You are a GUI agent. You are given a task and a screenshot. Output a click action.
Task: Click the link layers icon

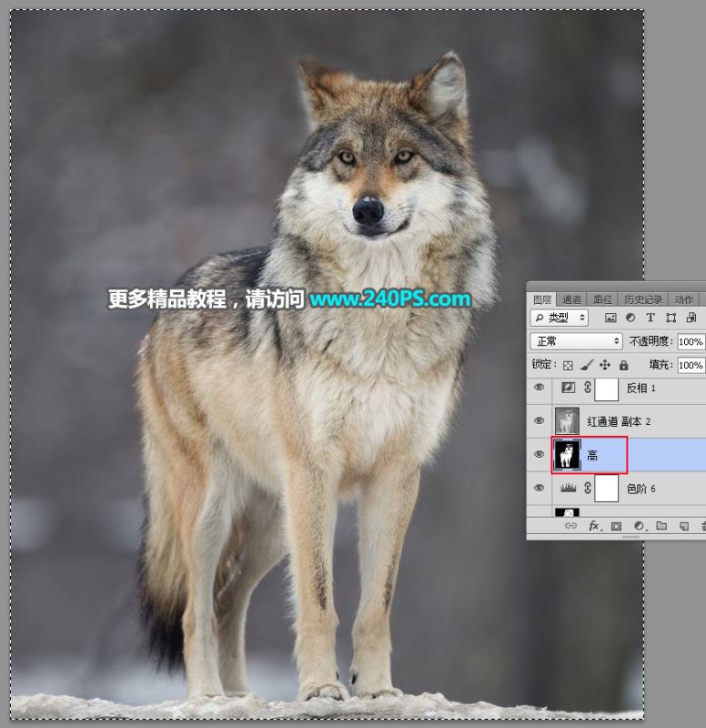(570, 526)
